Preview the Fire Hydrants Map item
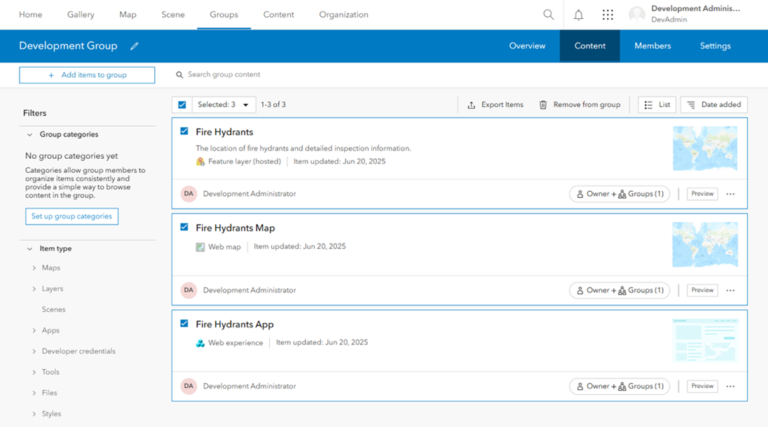This screenshot has width=768, height=427. [x=702, y=290]
